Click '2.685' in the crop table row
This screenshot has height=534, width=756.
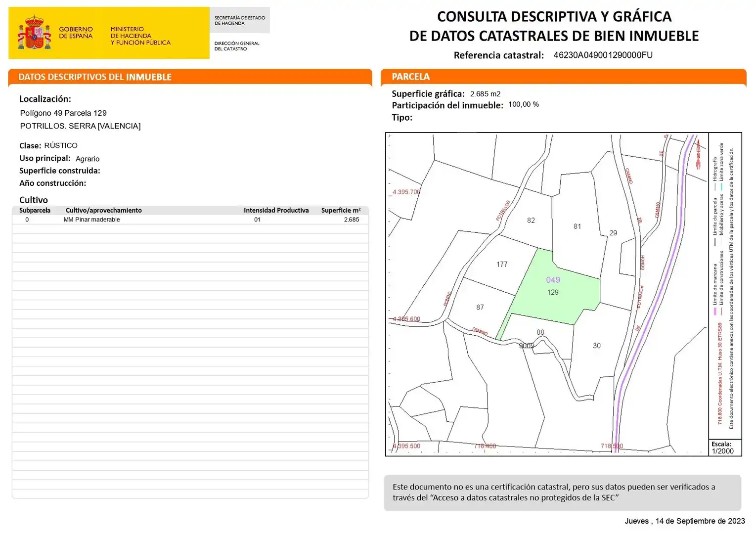pos(352,220)
